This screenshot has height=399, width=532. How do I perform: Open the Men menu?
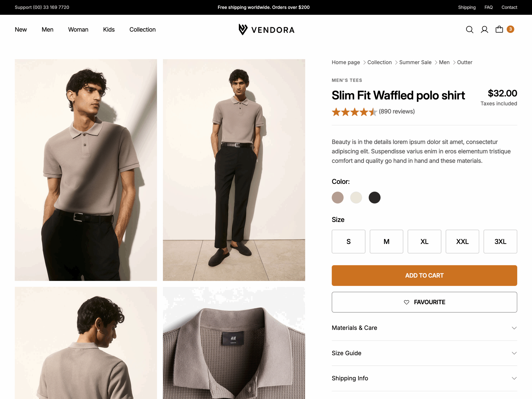[x=47, y=29]
